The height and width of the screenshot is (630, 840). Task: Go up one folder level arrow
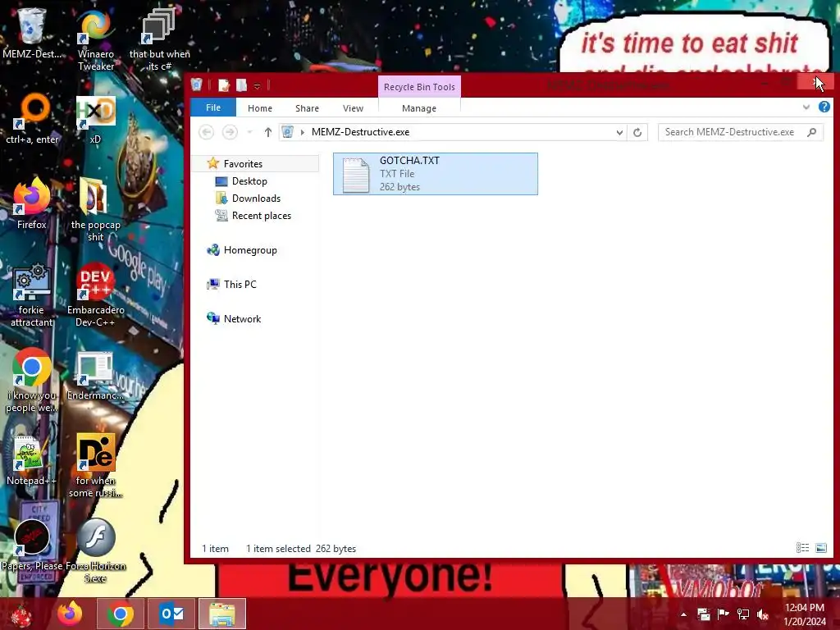point(268,132)
